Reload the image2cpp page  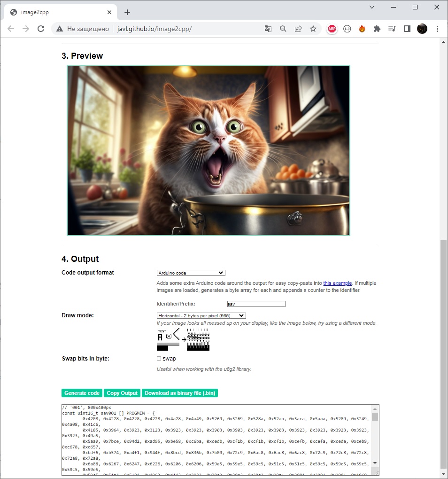(41, 29)
